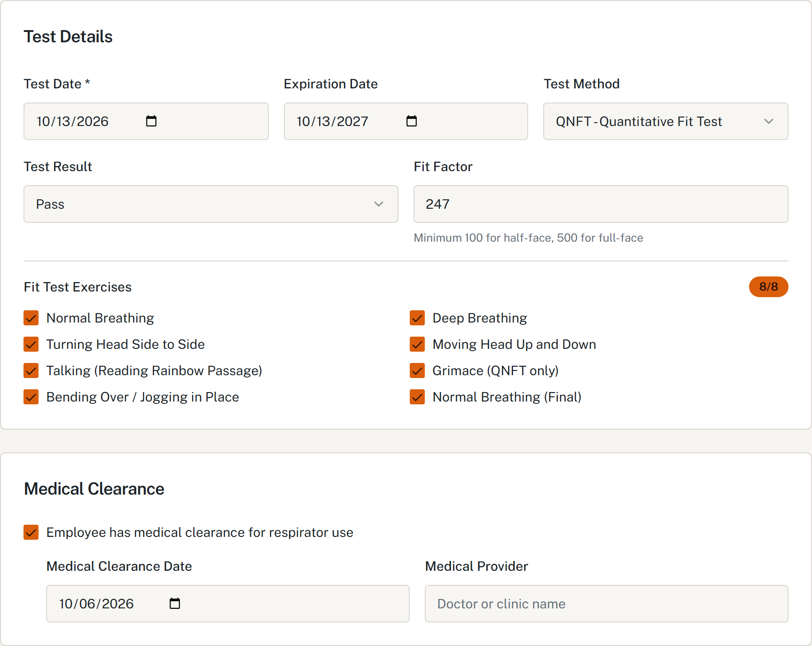The image size is (812, 646).
Task: Open the Expiration Date calendar picker icon
Action: [x=412, y=121]
